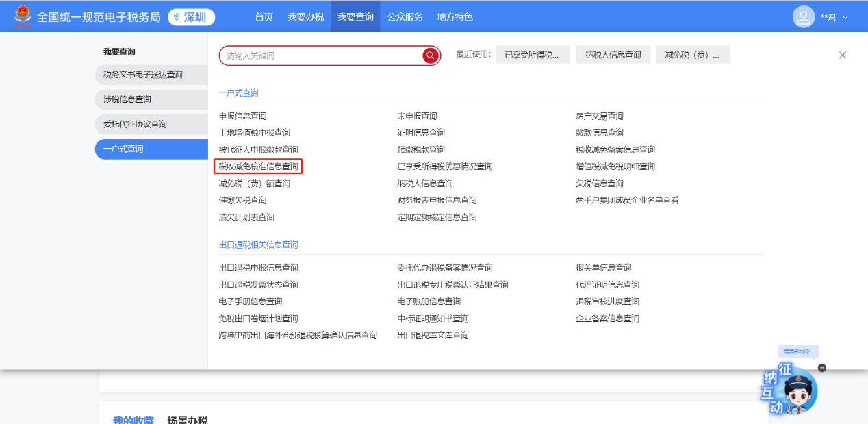Click the tax bureau emblem logo
Viewport: 868px width, 424px height.
[23, 16]
